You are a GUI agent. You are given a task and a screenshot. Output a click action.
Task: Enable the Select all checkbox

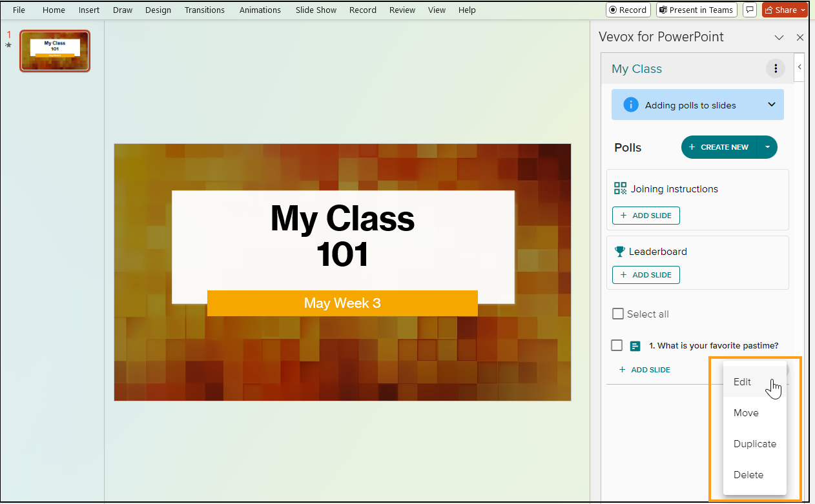click(x=617, y=314)
